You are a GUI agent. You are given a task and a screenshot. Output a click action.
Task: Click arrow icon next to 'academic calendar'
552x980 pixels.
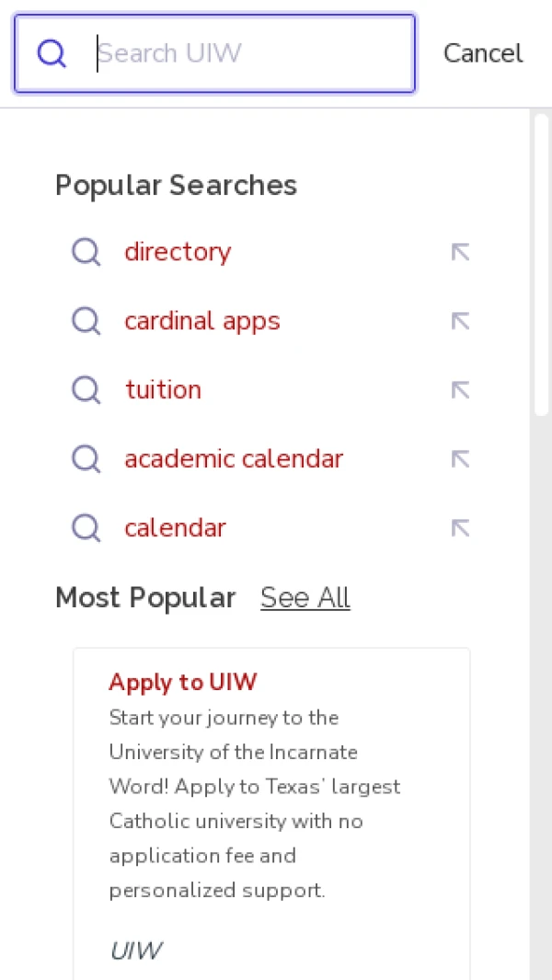(x=460, y=459)
